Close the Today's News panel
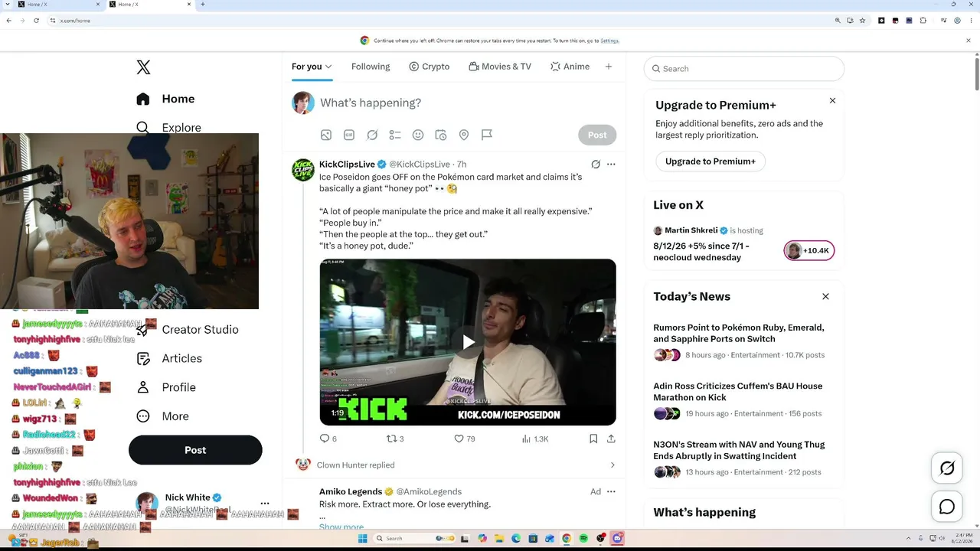980x551 pixels. (x=825, y=296)
